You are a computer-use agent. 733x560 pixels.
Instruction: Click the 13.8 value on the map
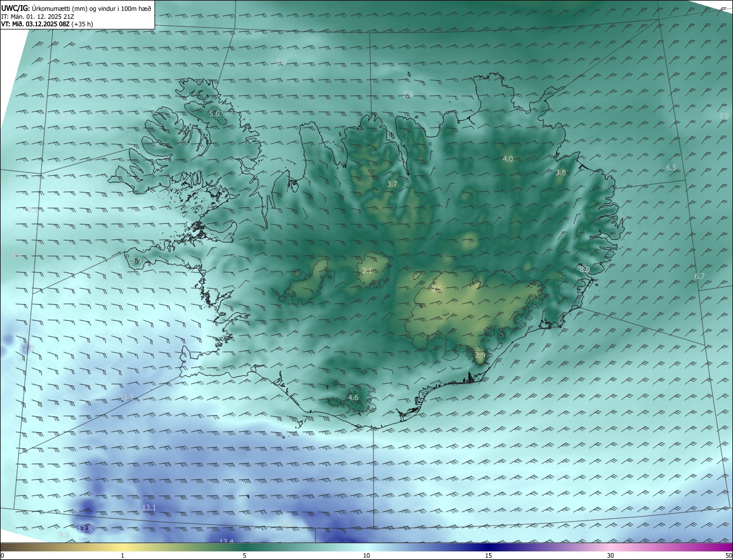(85, 529)
